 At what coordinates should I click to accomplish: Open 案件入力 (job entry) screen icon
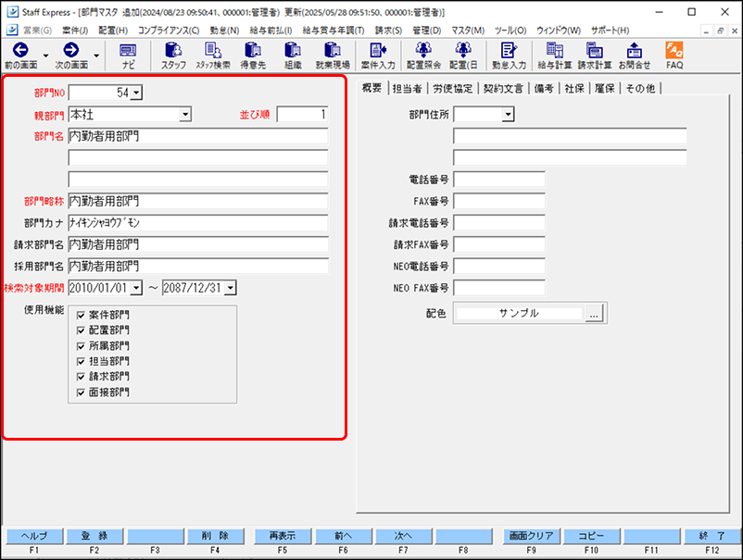click(x=380, y=57)
